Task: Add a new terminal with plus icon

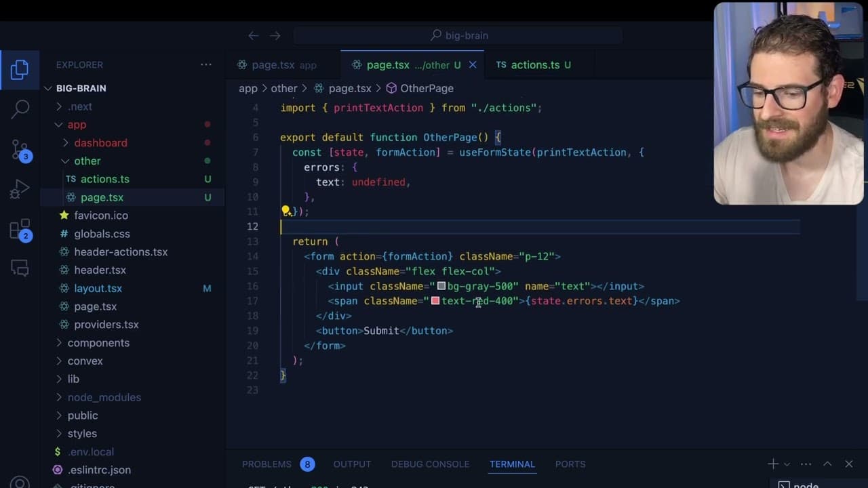Action: (772, 464)
